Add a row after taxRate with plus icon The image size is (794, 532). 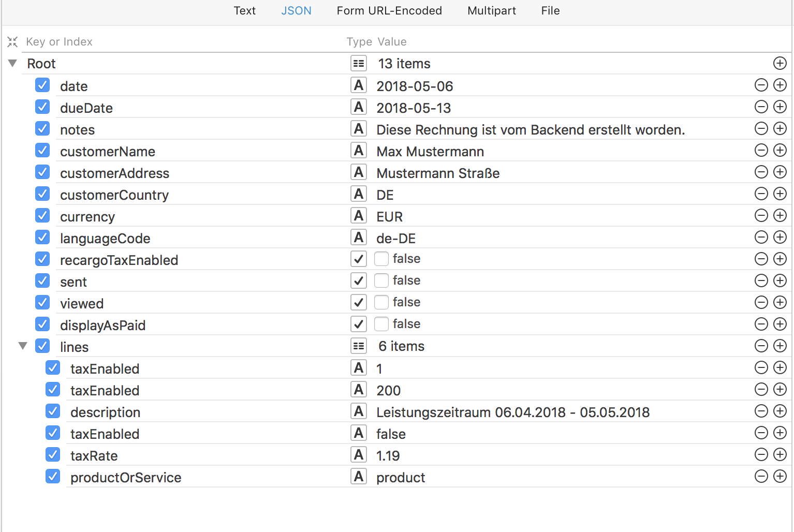(780, 454)
